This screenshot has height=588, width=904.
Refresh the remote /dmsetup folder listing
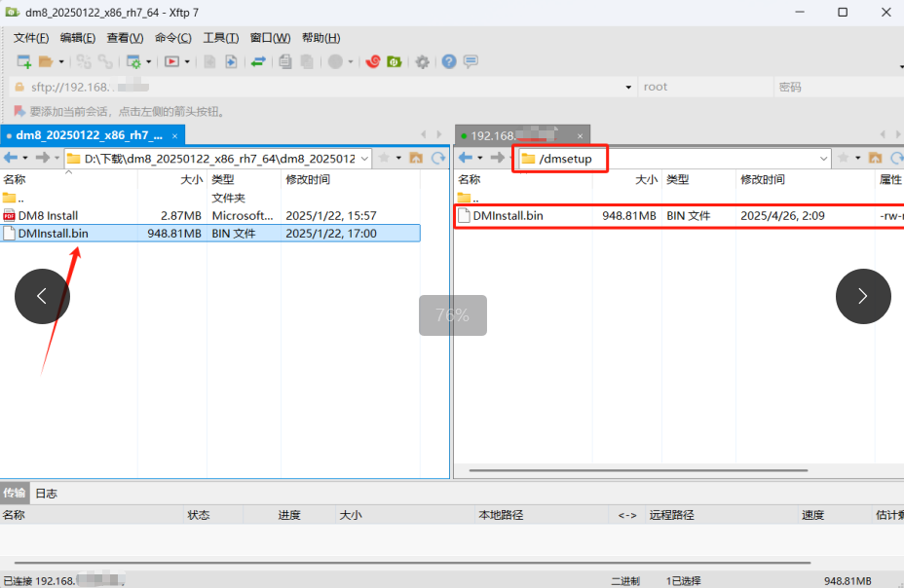point(898,157)
